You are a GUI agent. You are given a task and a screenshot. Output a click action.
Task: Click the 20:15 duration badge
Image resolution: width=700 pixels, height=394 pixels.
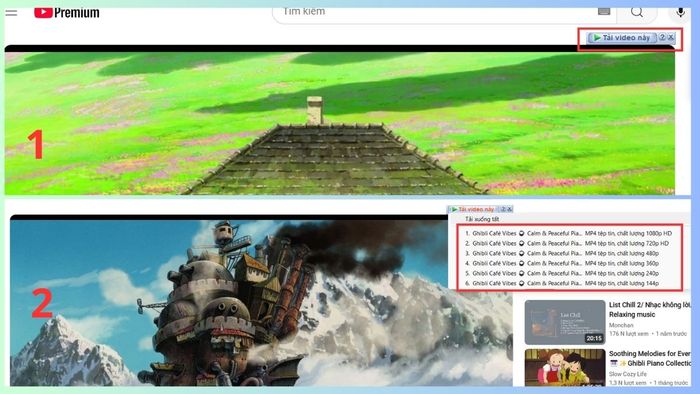[594, 338]
